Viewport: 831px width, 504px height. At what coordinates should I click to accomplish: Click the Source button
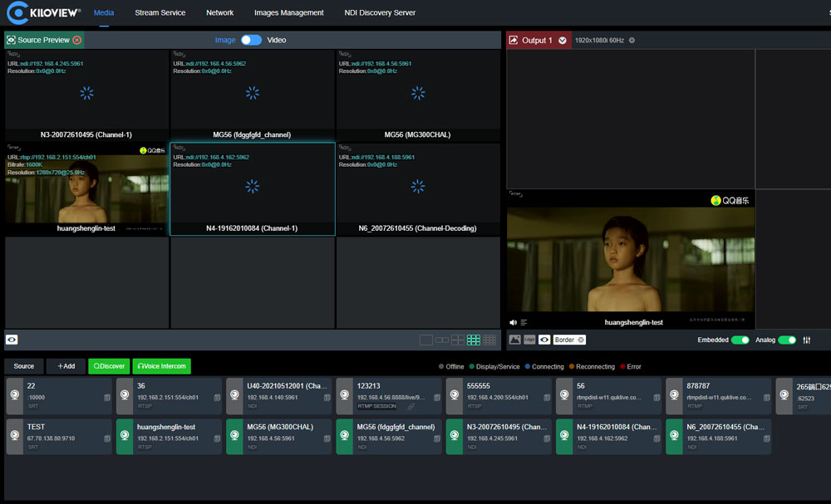click(24, 366)
